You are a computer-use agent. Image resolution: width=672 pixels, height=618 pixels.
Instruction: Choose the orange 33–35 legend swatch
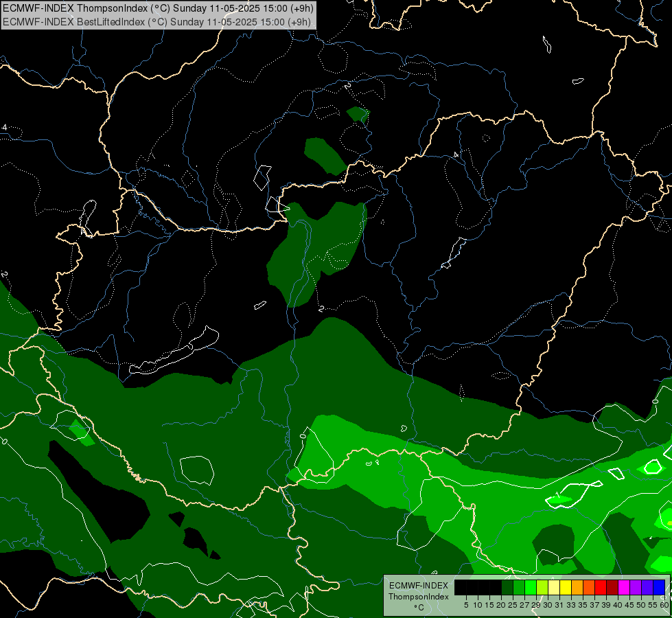click(x=577, y=587)
